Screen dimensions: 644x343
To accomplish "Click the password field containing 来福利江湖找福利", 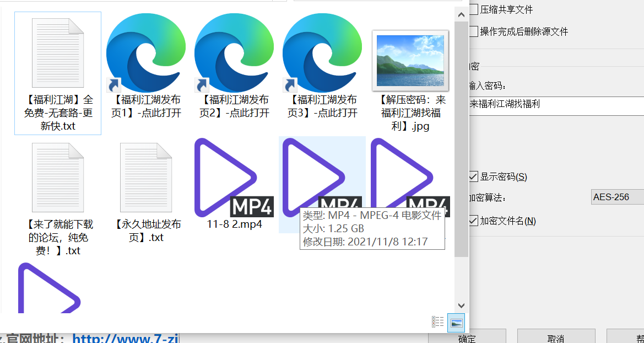I will [554, 104].
